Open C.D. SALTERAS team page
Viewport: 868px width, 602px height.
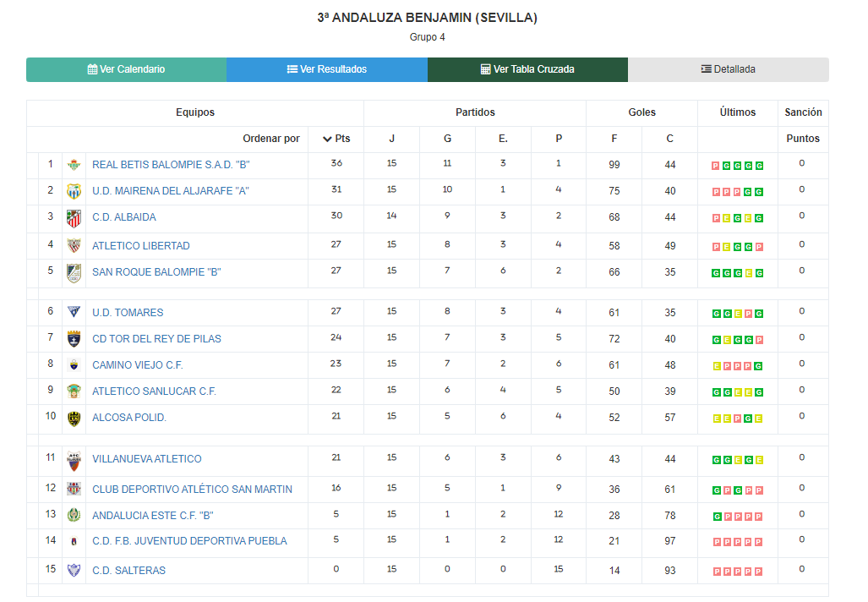[x=129, y=571]
